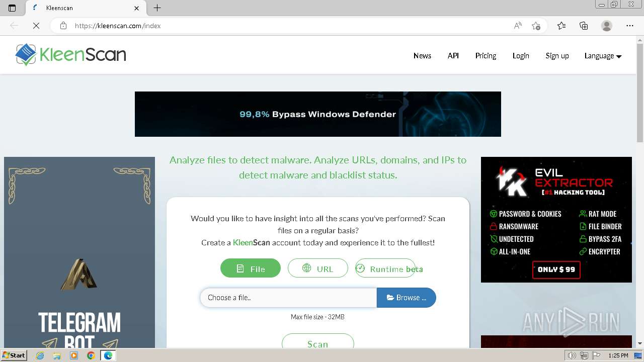Open the Favorites list icon

[x=561, y=26]
